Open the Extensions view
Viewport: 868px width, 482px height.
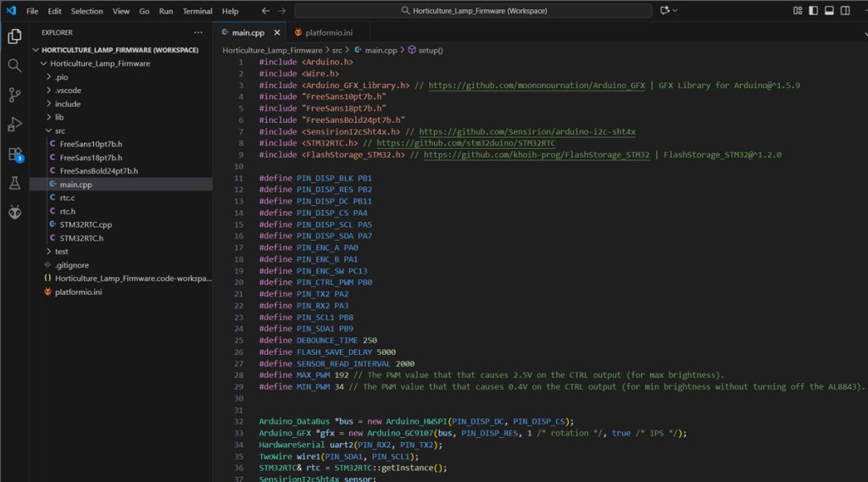[x=14, y=154]
